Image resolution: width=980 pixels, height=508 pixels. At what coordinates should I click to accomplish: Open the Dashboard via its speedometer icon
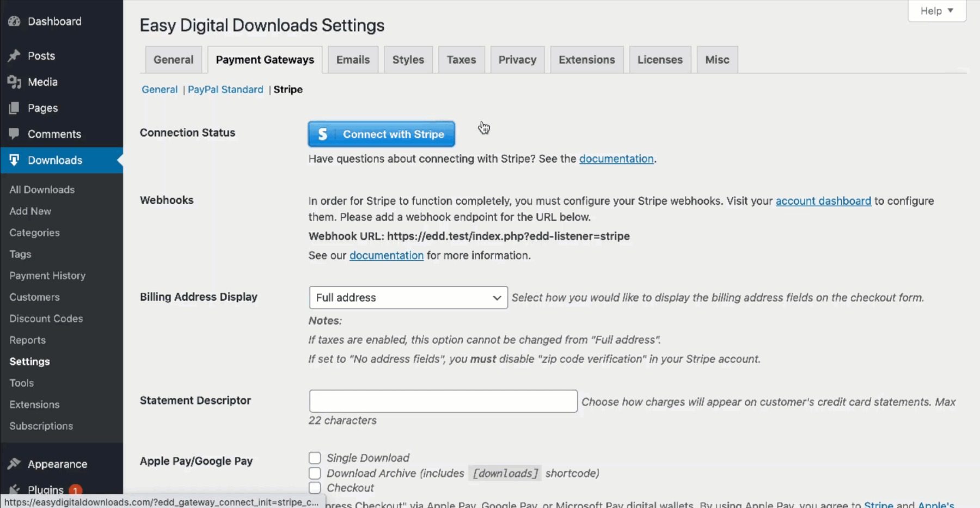tap(14, 21)
